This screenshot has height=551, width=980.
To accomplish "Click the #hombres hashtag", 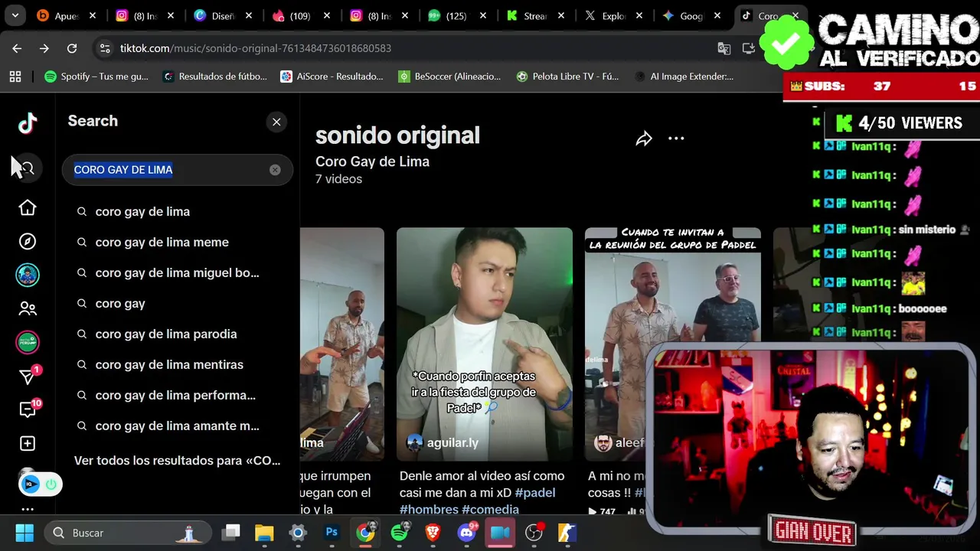I will [x=429, y=510].
